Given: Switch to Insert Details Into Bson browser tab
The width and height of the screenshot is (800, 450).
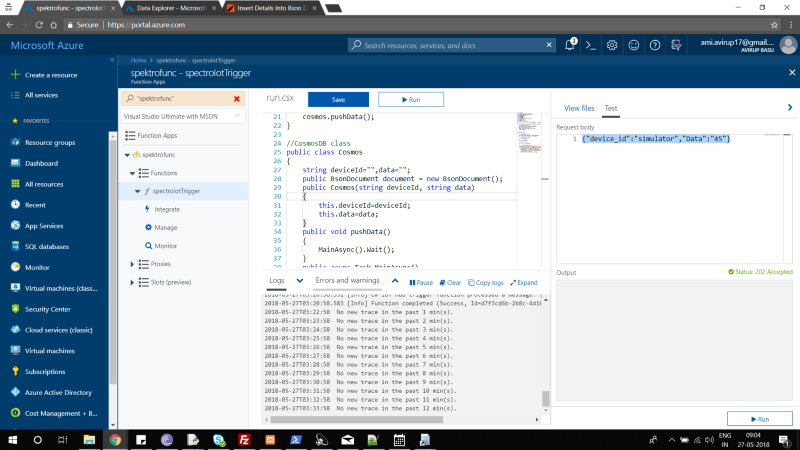Looking at the screenshot, I should coord(272,8).
